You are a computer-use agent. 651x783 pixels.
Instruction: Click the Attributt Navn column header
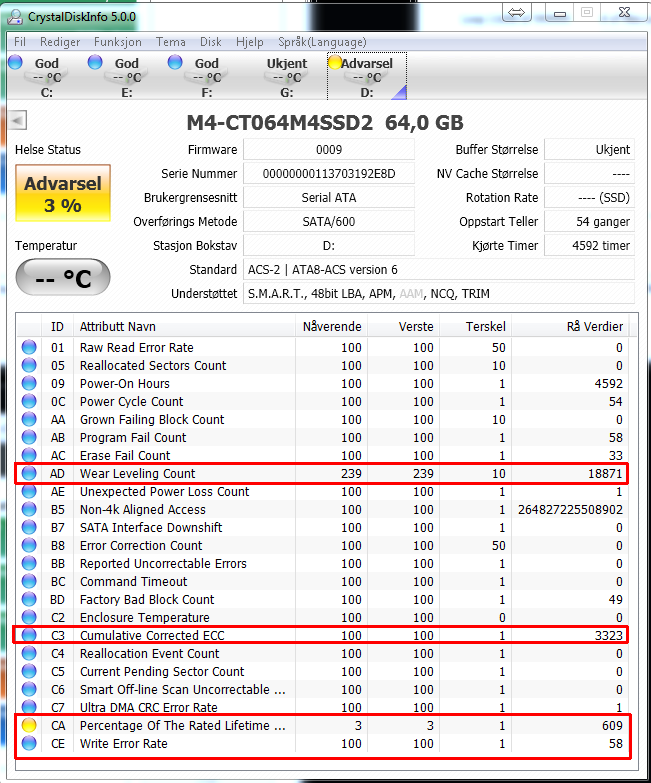point(184,327)
